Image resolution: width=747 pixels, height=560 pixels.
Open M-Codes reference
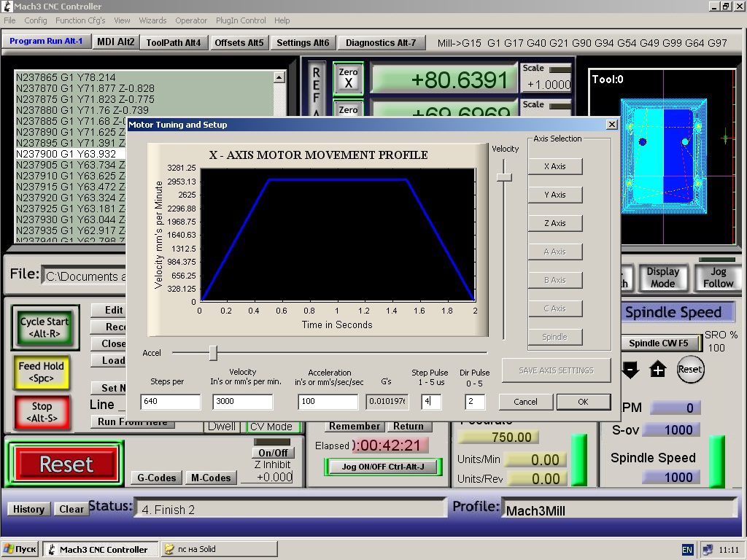pos(211,478)
